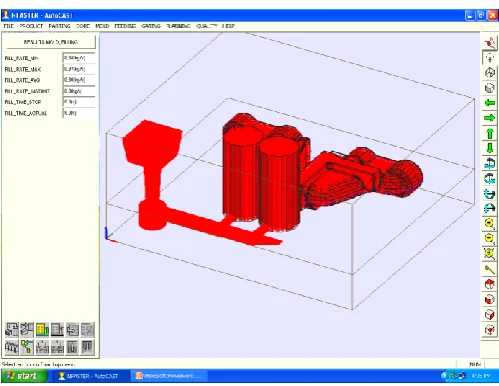499x386 pixels.
Task: Click the zoom fit magnifier icon
Action: point(490,254)
